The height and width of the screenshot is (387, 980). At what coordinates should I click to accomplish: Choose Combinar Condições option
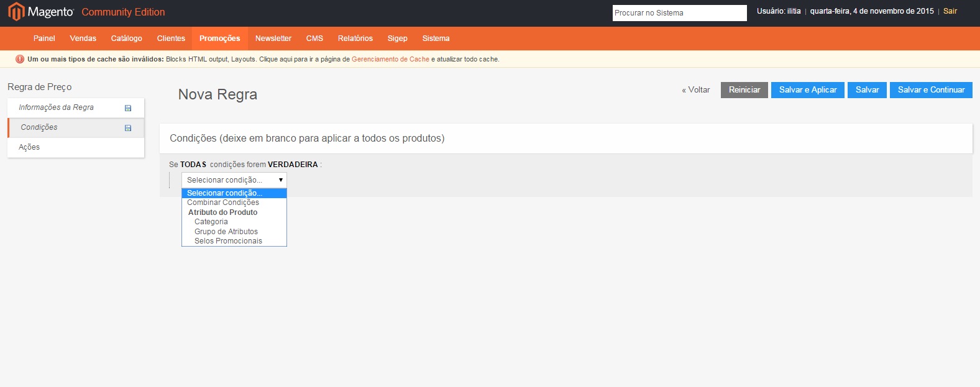234,203
